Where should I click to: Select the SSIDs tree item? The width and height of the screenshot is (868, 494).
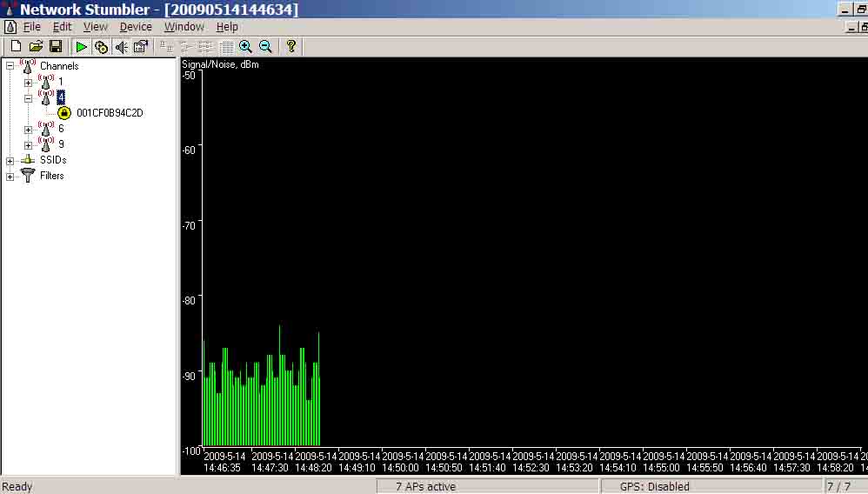coord(53,160)
